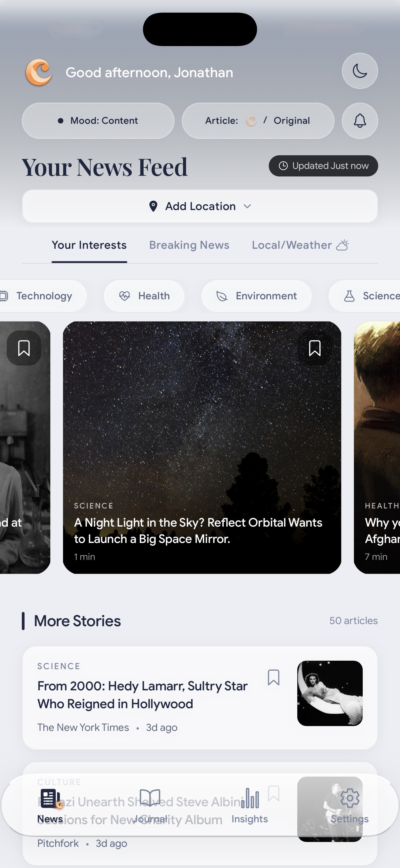Open the Hedy Lamarr article thumbnail
Viewport: 400px width, 868px height.
point(330,693)
